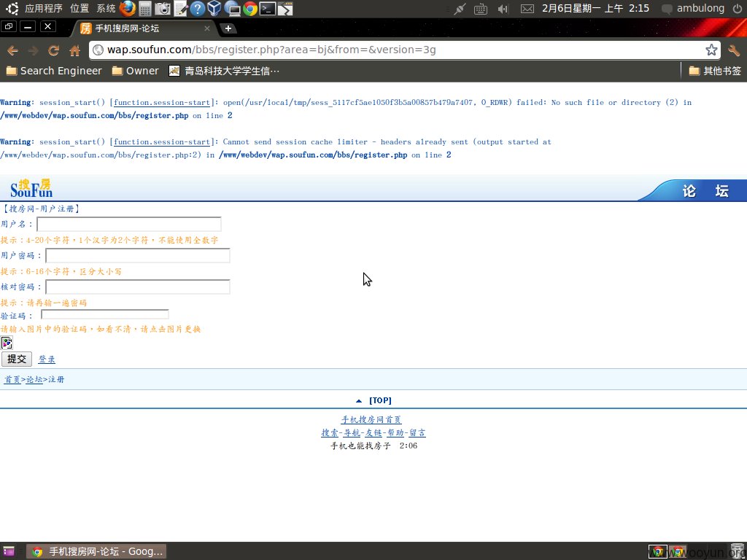Go to the browser home page icon
This screenshot has width=747, height=560.
pos(75,50)
